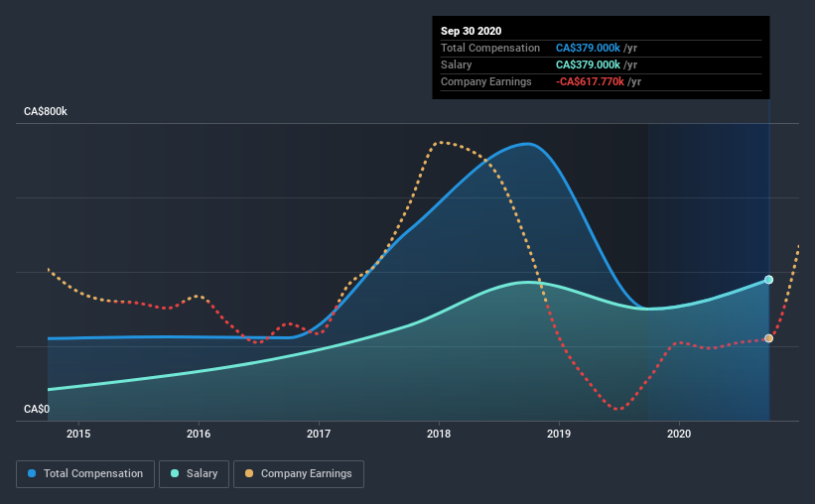Click the Company Earnings tooltip row label
815x504 pixels.
point(486,81)
